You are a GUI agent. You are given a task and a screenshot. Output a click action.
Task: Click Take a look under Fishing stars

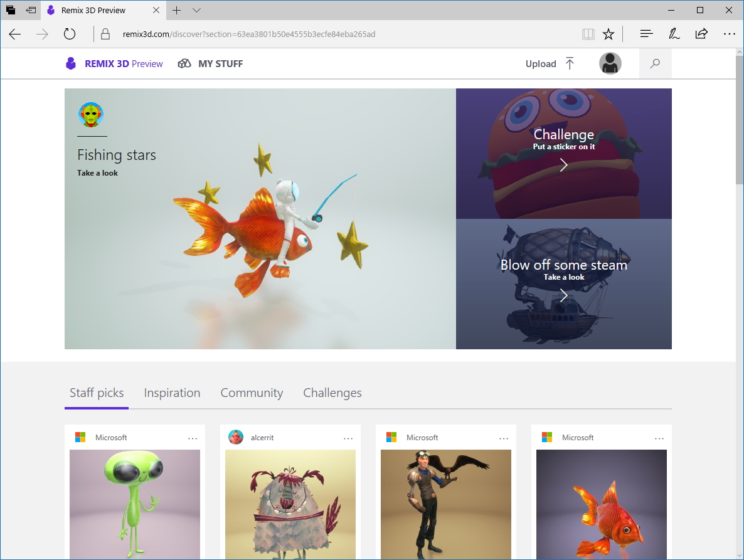pyautogui.click(x=97, y=173)
